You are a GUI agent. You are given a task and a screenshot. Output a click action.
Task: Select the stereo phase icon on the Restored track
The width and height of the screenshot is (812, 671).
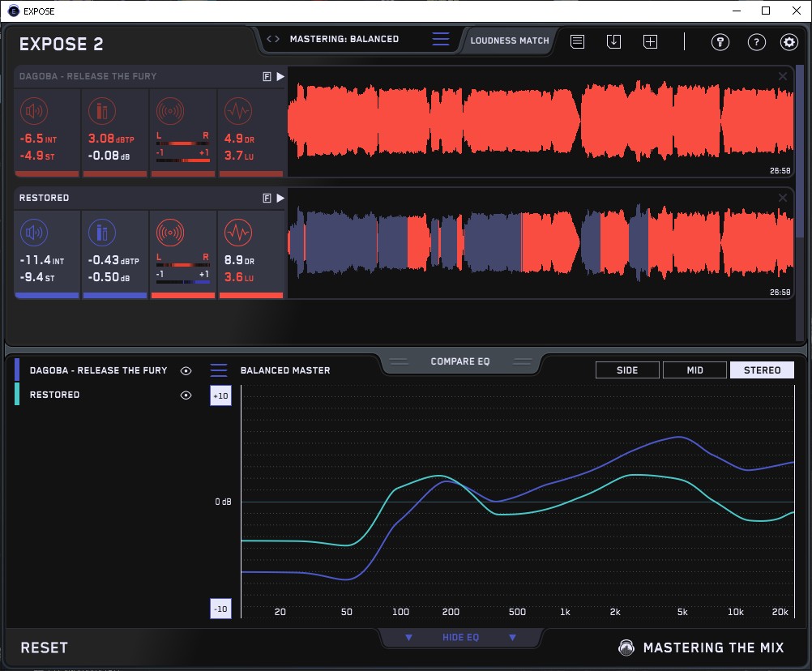tap(170, 233)
